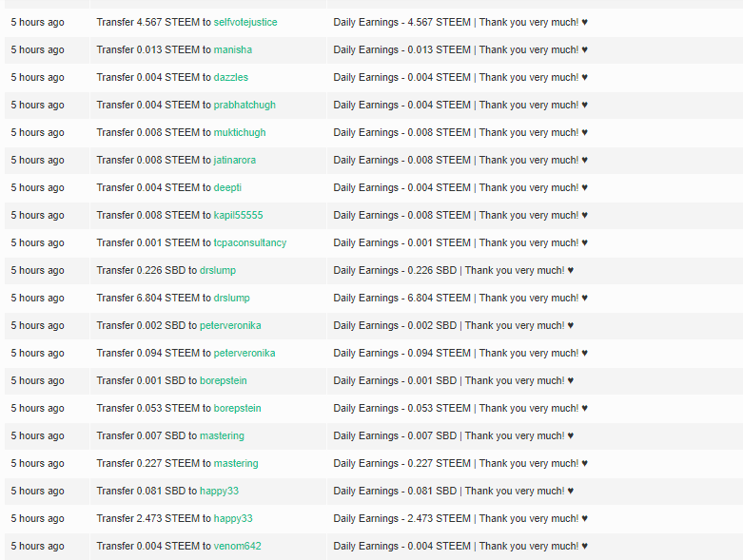Select memo 'Daily Earnings - 6.804 STEEM'
This screenshot has width=743, height=560.
point(401,298)
